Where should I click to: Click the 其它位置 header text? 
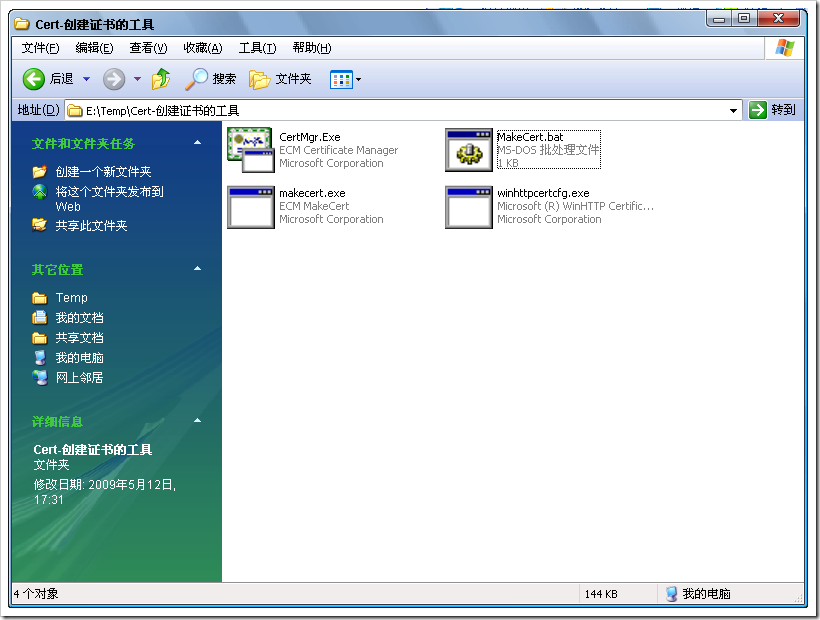tap(58, 269)
